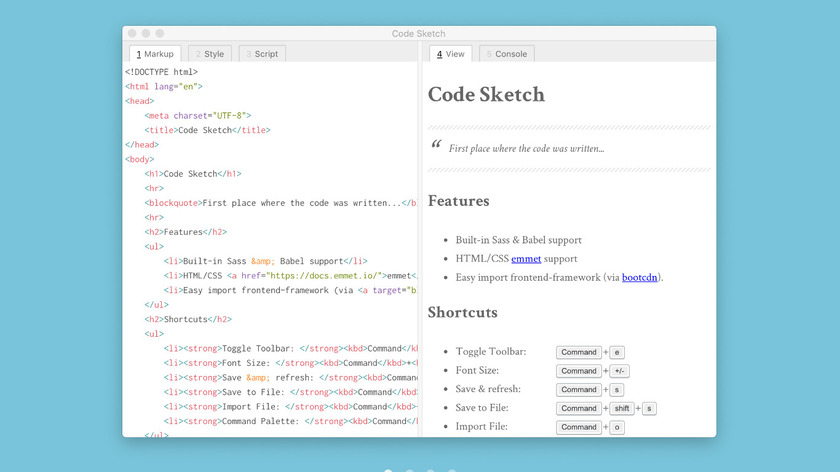Click the blockquote text 'First place where the code was written…'
This screenshot has width=840, height=472.
pos(527,149)
